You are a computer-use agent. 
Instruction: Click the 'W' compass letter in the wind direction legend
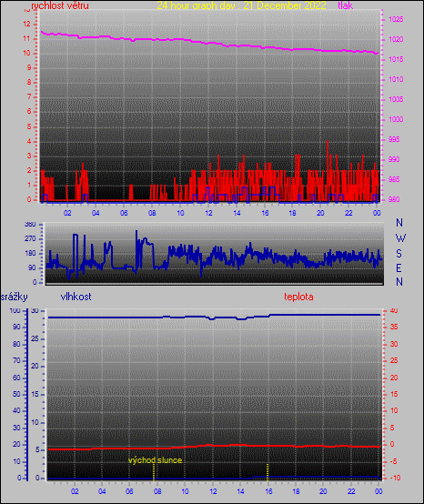(400, 238)
